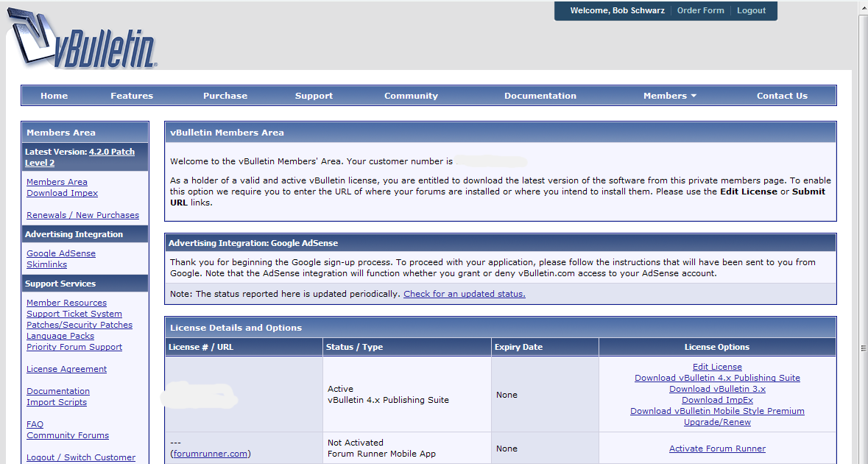Download vBulletin Mobile Style Premium
Image resolution: width=868 pixels, height=464 pixels.
click(717, 411)
